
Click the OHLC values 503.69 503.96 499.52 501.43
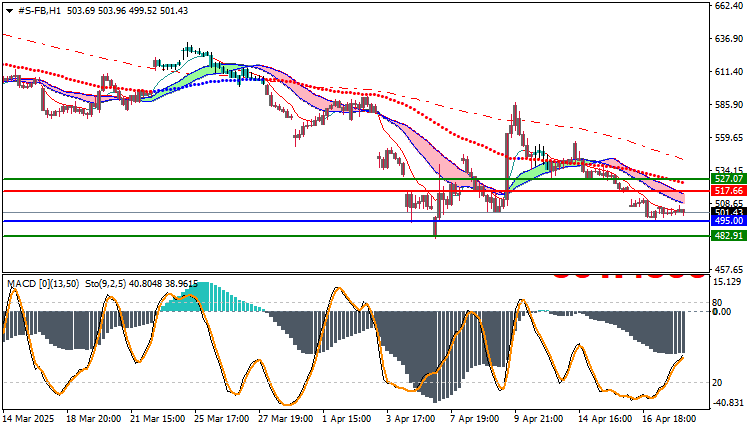tap(128, 11)
